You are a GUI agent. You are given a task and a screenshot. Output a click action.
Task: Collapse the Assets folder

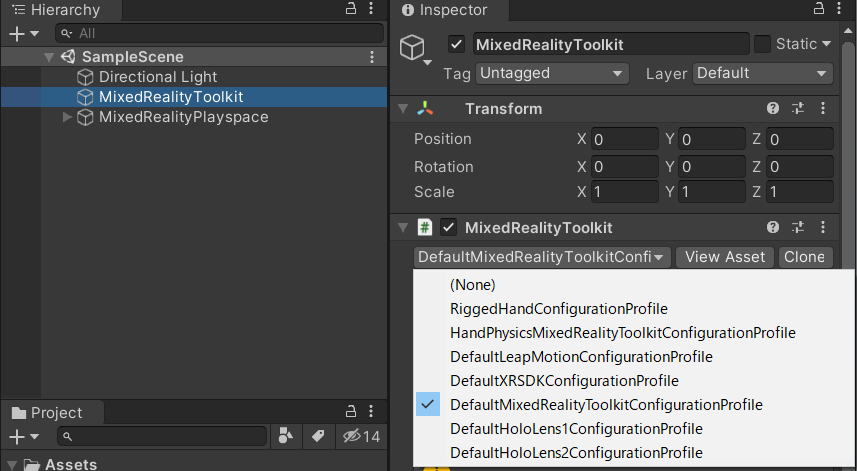[x=12, y=465]
